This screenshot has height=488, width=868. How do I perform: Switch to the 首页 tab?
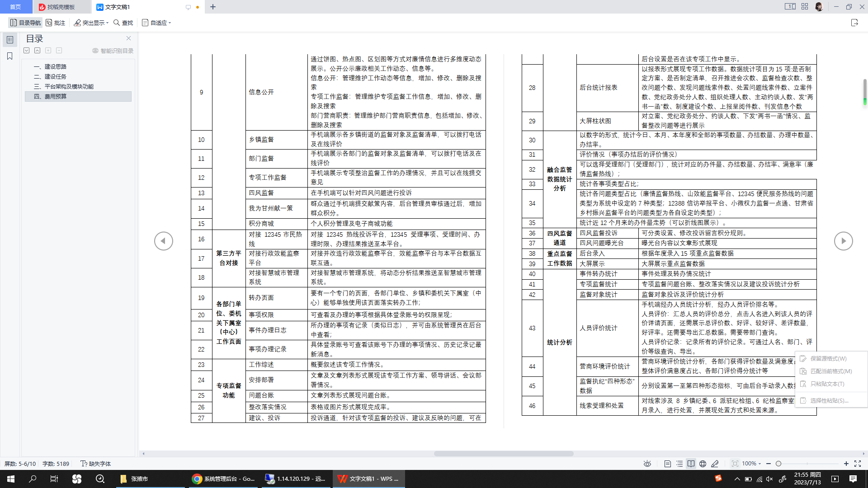16,7
